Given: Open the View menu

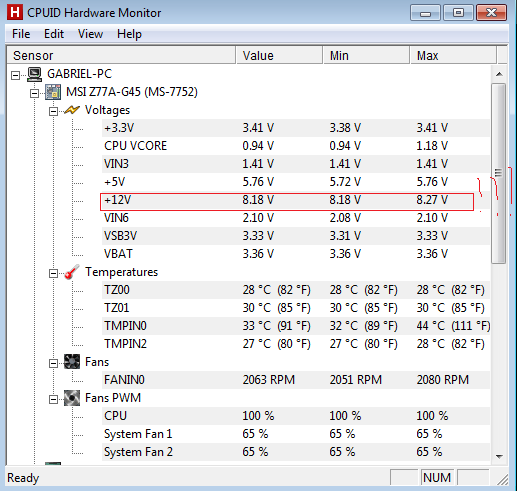Looking at the screenshot, I should pyautogui.click(x=90, y=34).
